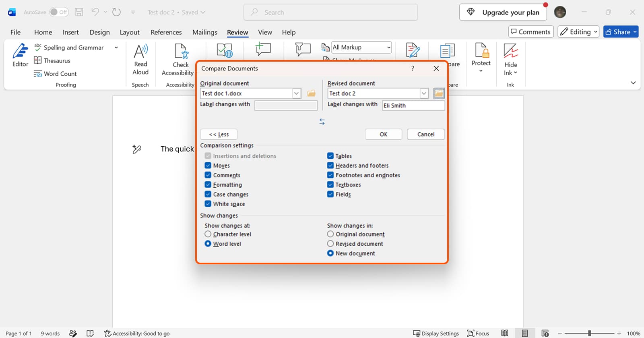Redo the last action
The width and height of the screenshot is (644, 338).
[x=116, y=12]
